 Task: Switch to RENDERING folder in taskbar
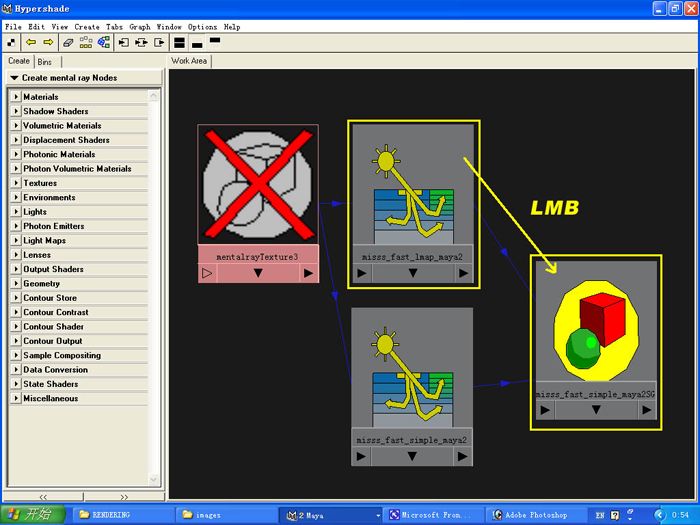point(121,515)
